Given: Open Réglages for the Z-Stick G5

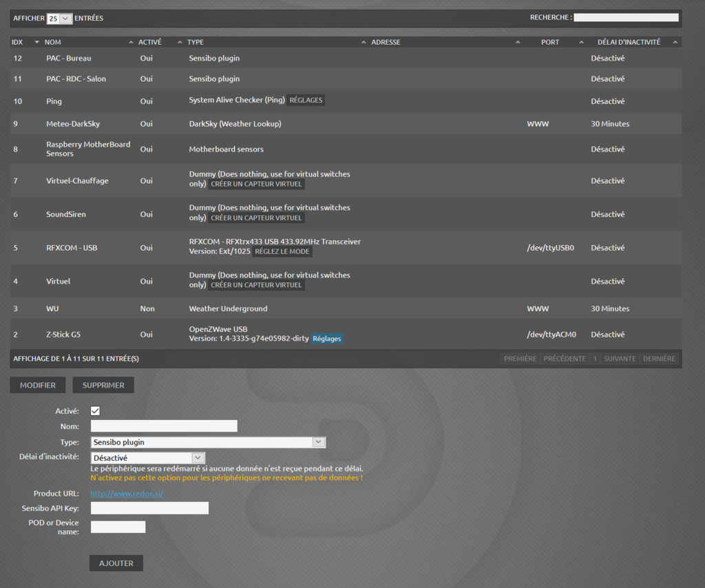Looking at the screenshot, I should (326, 339).
